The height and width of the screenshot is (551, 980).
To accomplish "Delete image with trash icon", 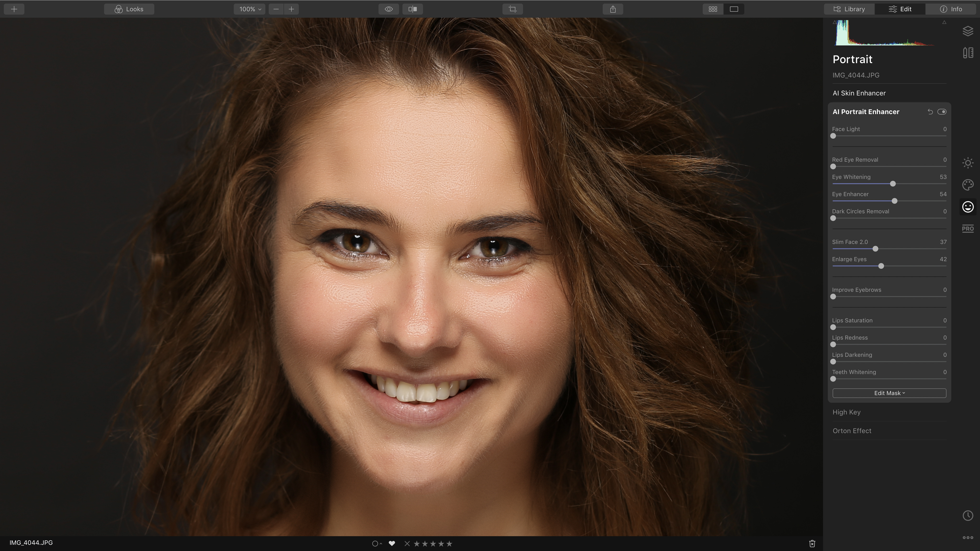I will [812, 543].
